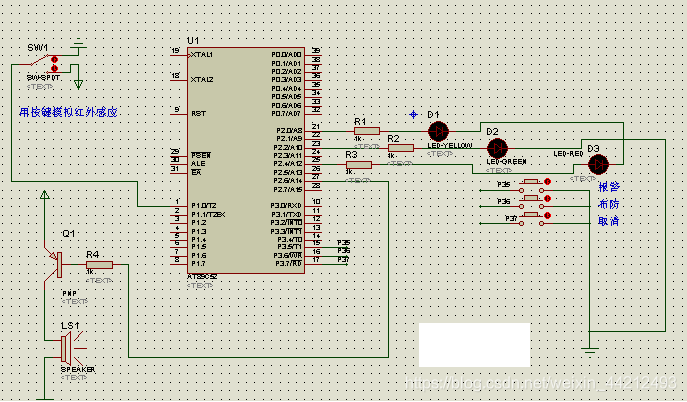
Task: Click the blue 取消 label
Action: (x=609, y=221)
